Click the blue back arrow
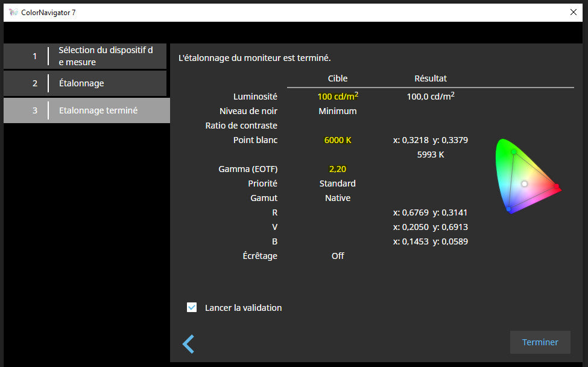 click(188, 344)
